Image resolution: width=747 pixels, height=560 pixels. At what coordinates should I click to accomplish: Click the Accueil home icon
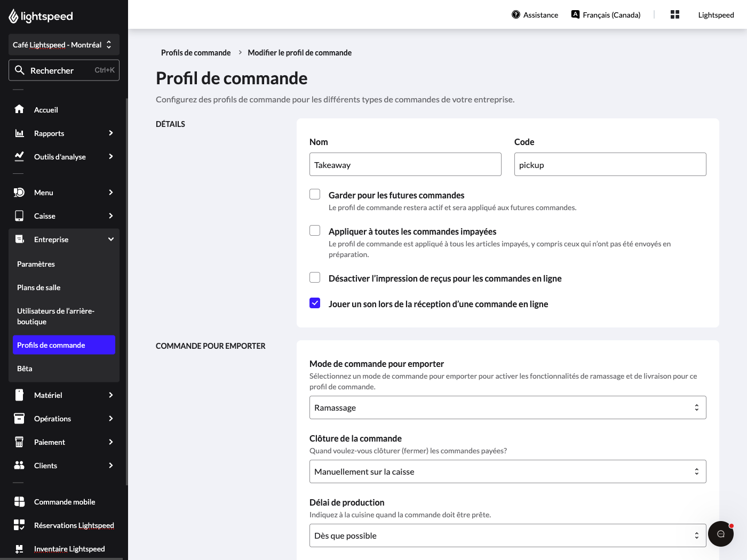point(19,109)
